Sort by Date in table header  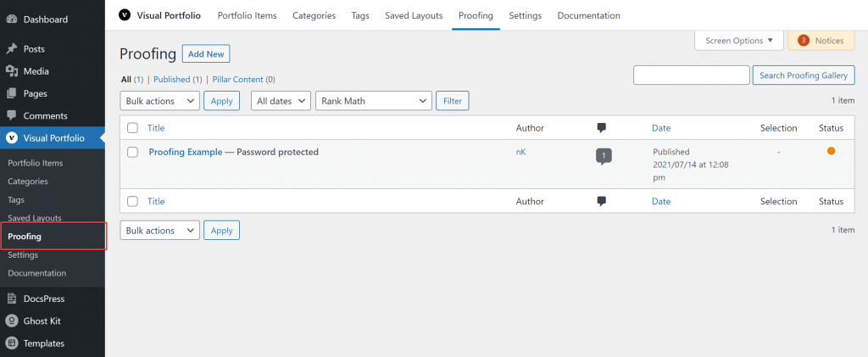pyautogui.click(x=661, y=128)
